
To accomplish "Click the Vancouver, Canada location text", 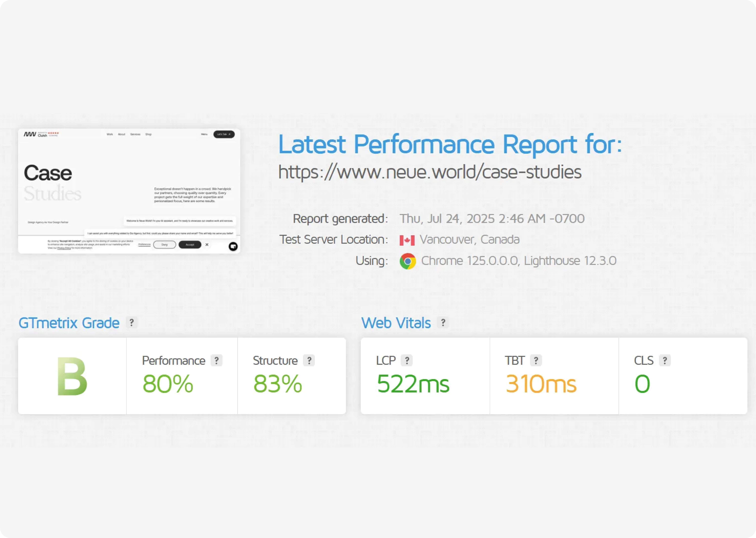I will [470, 240].
